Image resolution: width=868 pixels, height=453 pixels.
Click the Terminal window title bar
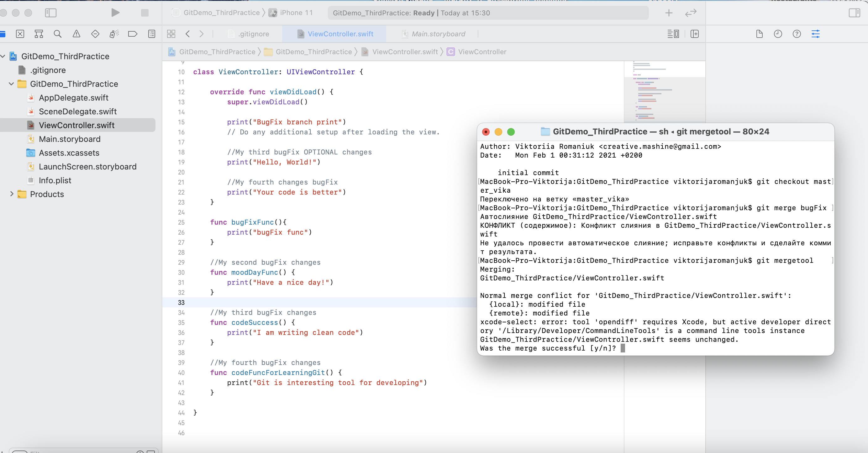(655, 132)
